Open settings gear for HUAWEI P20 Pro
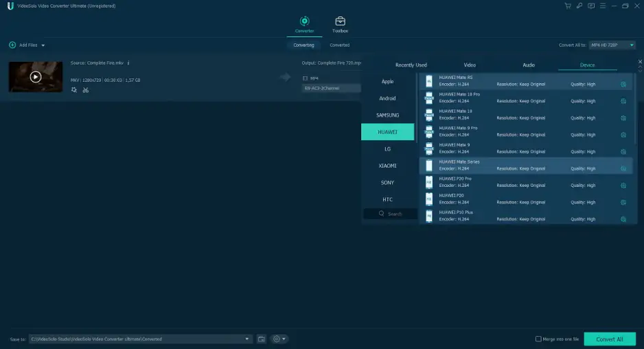 point(623,185)
